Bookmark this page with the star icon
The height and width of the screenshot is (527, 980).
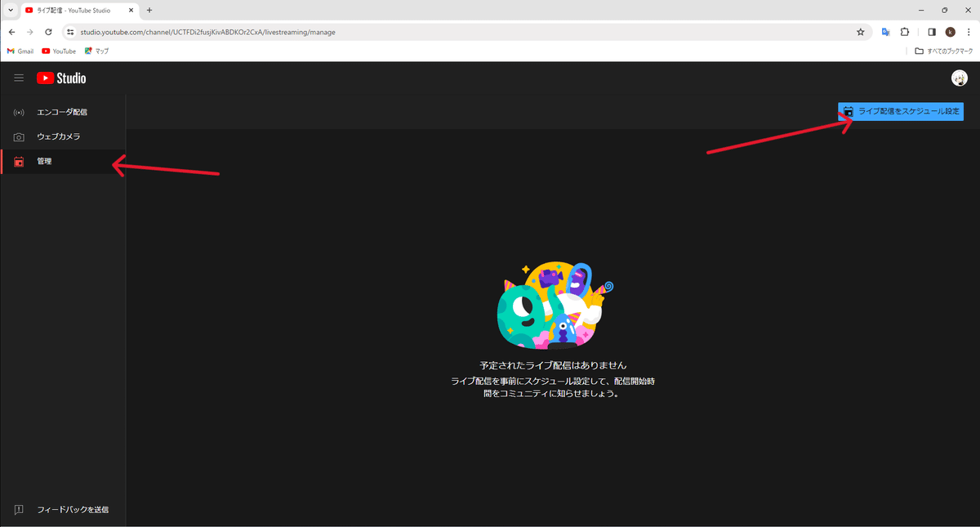860,32
